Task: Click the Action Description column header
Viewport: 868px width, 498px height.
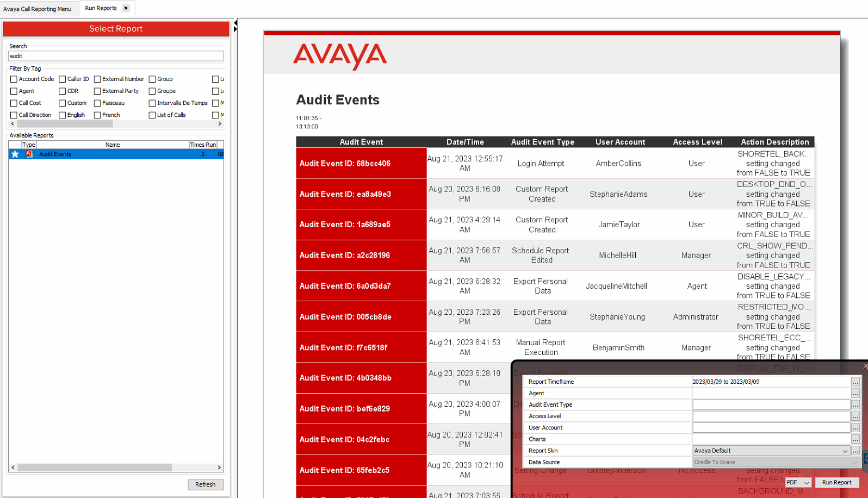Action: (774, 142)
